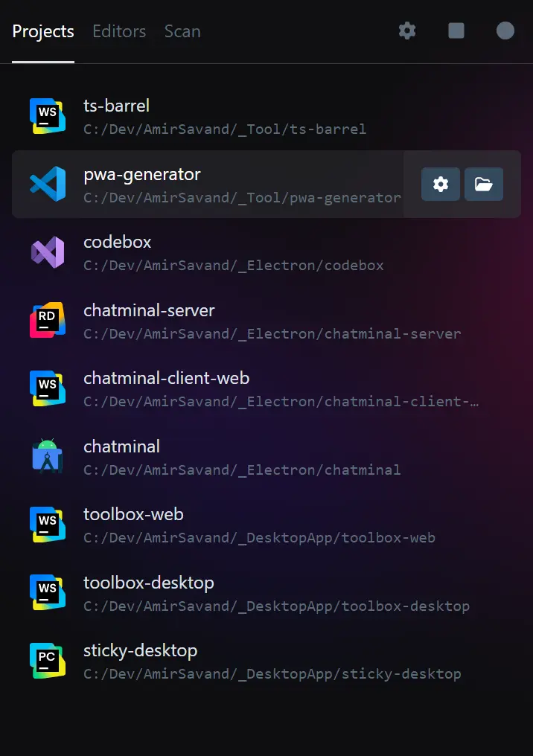The image size is (533, 756).
Task: Click the WebStorm icon beside ts-barrel
Action: [48, 116]
